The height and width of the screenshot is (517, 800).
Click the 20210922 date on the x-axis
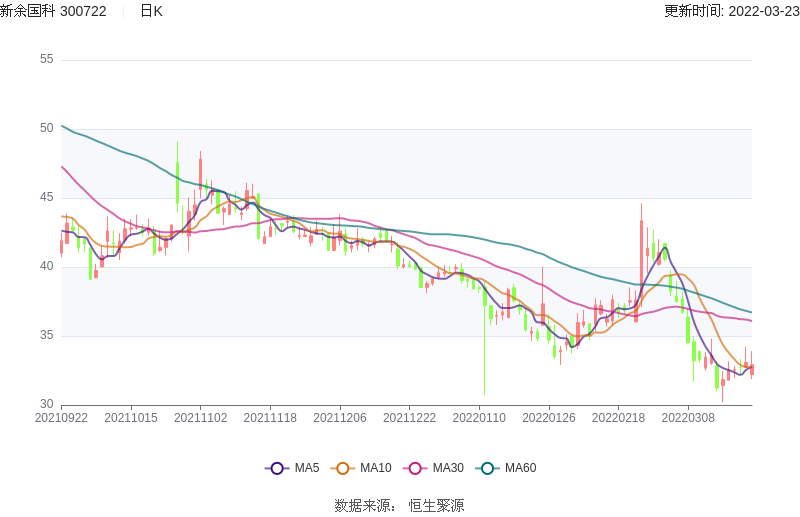tap(61, 417)
